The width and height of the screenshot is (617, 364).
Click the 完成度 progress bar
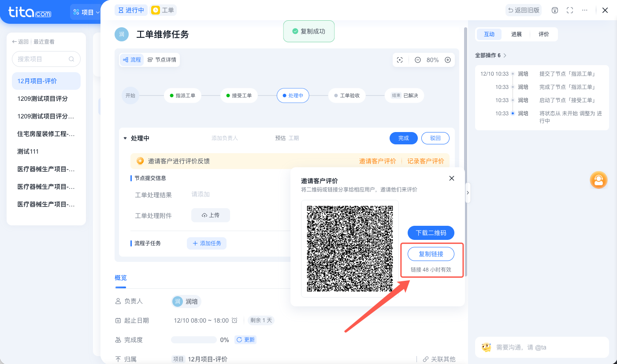[194, 340]
